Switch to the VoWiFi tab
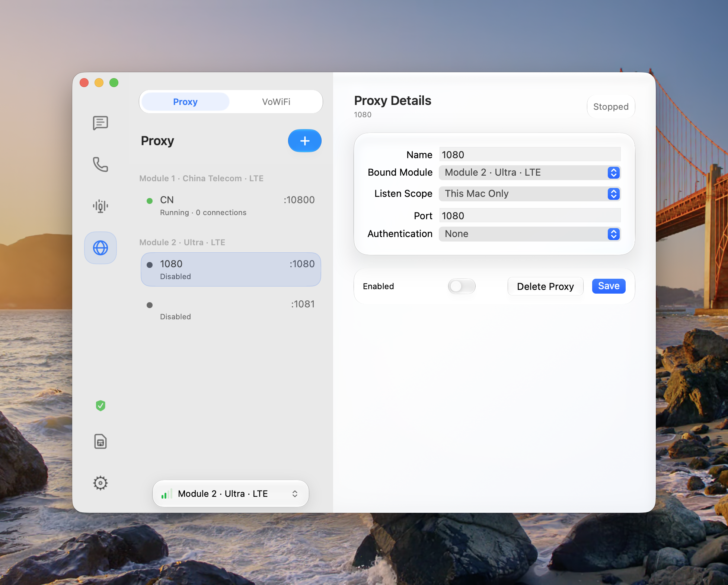This screenshot has width=728, height=585. pos(276,102)
